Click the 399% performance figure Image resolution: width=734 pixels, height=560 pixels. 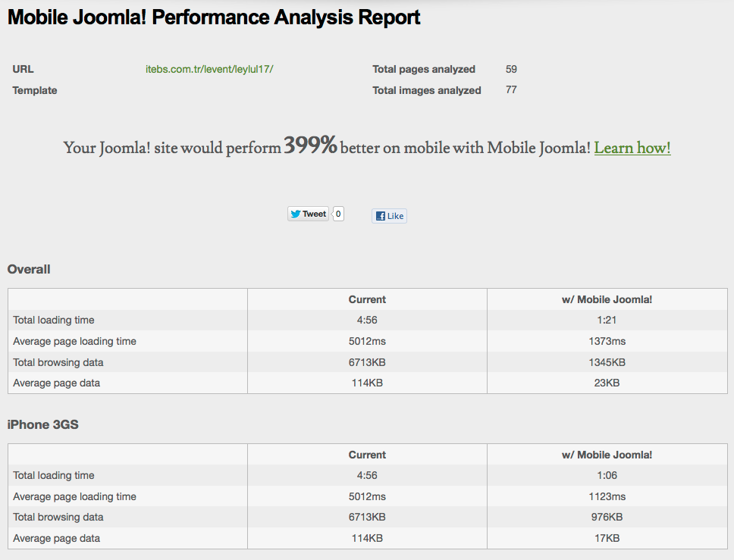coord(310,145)
